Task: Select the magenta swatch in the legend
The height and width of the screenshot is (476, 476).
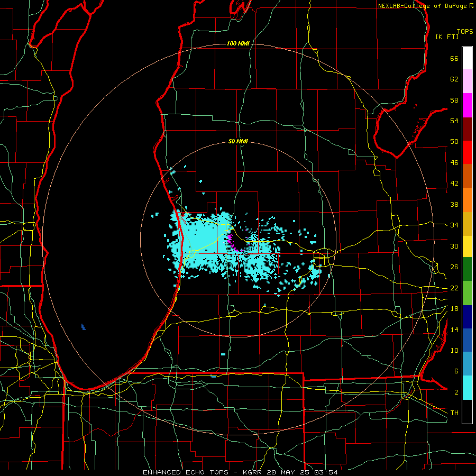Action: click(467, 105)
